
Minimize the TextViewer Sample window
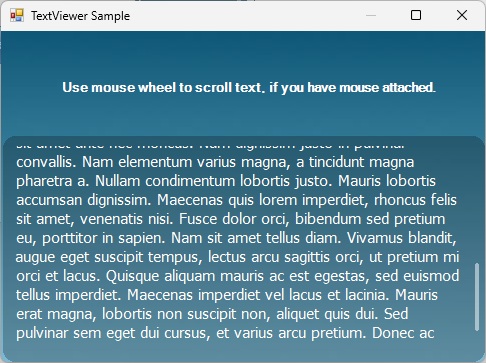[x=371, y=15]
